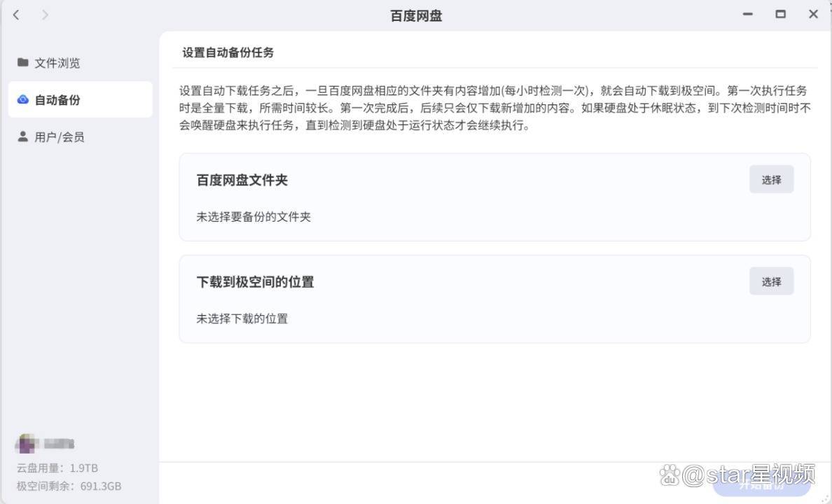Click the person icon beside 用户/会员

tap(23, 136)
